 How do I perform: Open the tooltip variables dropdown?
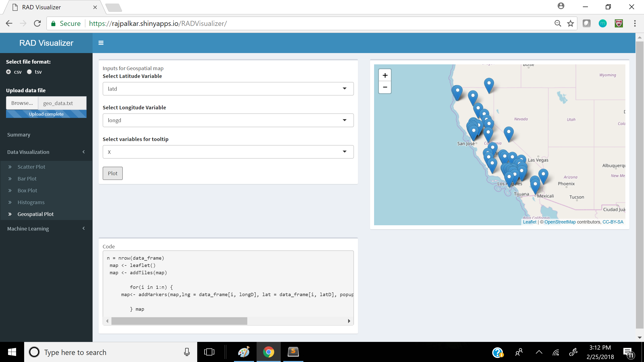click(x=228, y=152)
